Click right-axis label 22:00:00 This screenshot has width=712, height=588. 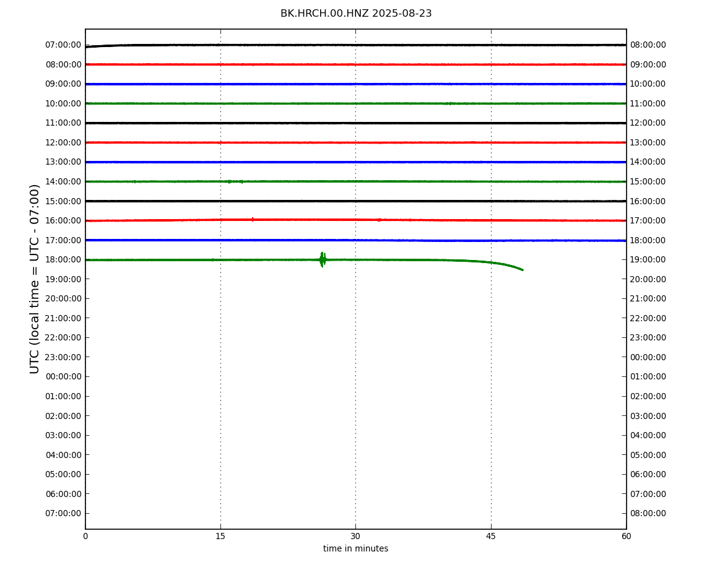pyautogui.click(x=648, y=318)
